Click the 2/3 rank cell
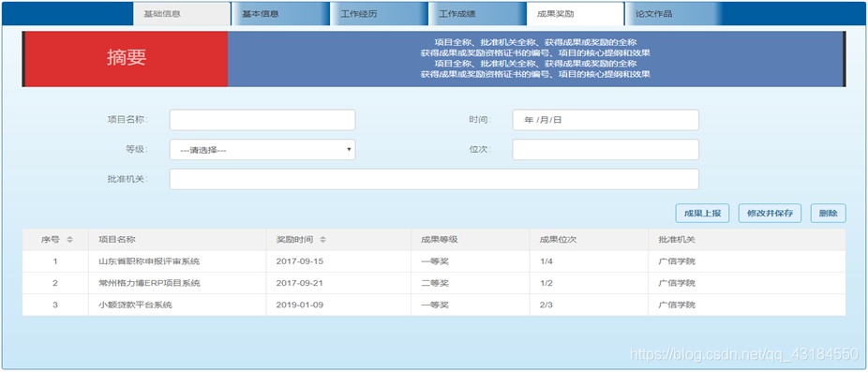This screenshot has width=868, height=372. coord(589,305)
